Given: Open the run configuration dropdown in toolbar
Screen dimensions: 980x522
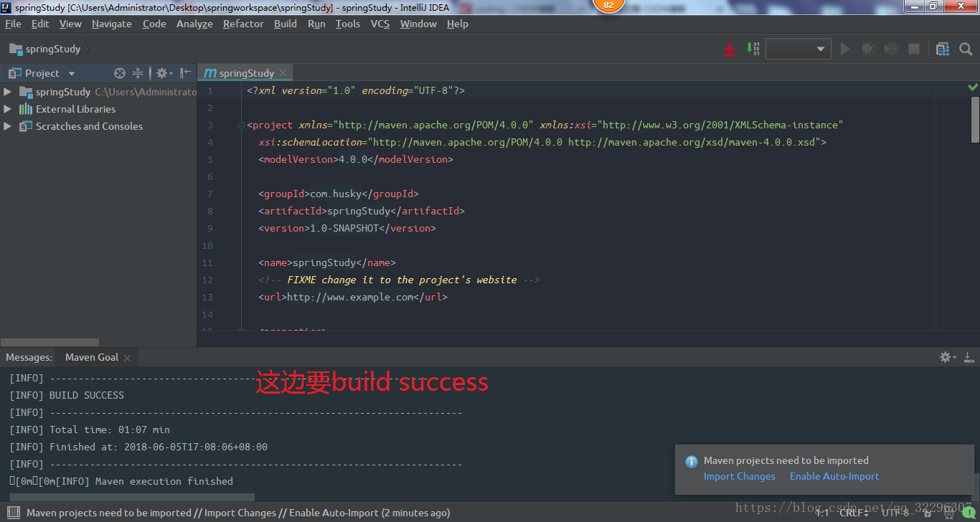Looking at the screenshot, I should tap(798, 49).
